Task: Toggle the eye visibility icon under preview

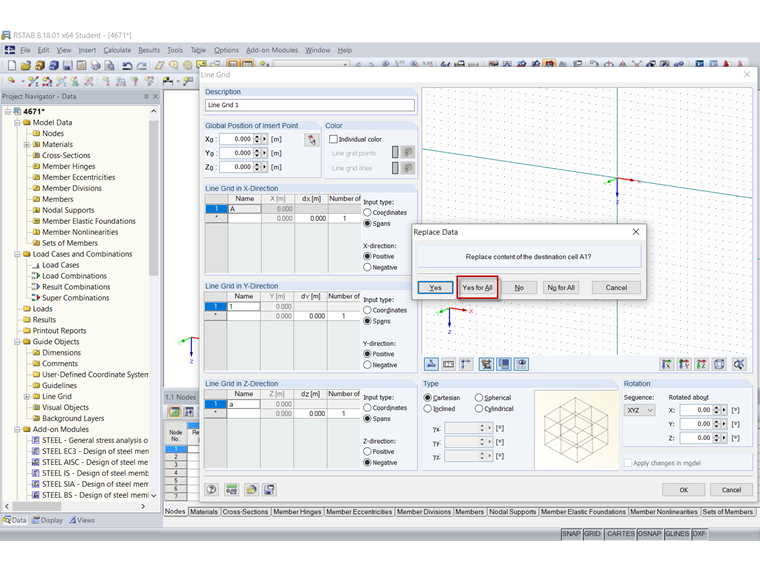Action: pyautogui.click(x=522, y=364)
